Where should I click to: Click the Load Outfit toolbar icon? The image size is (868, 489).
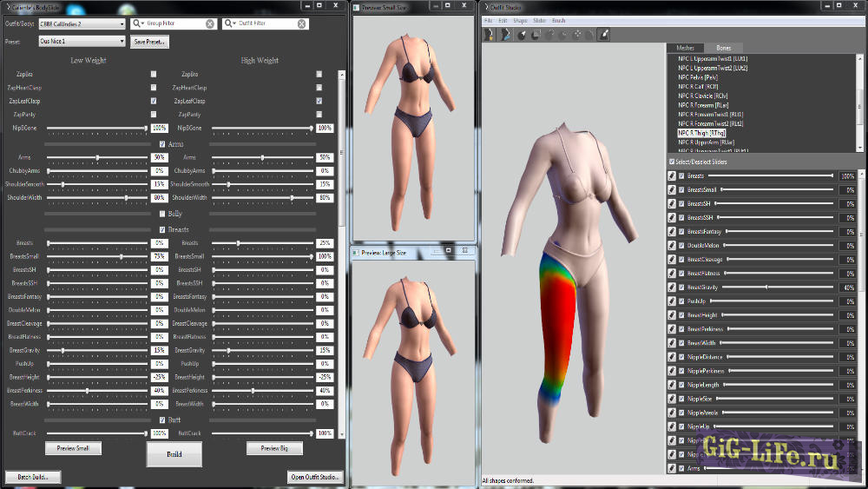pos(504,35)
